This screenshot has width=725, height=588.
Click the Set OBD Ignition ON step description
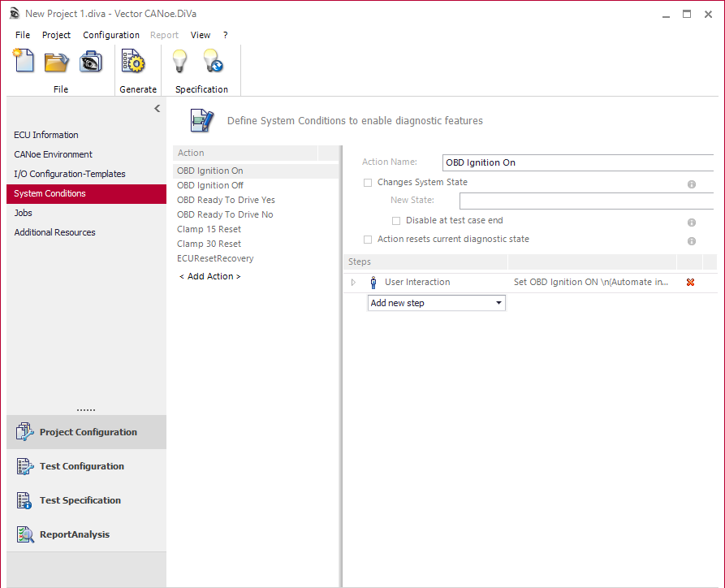coord(591,282)
